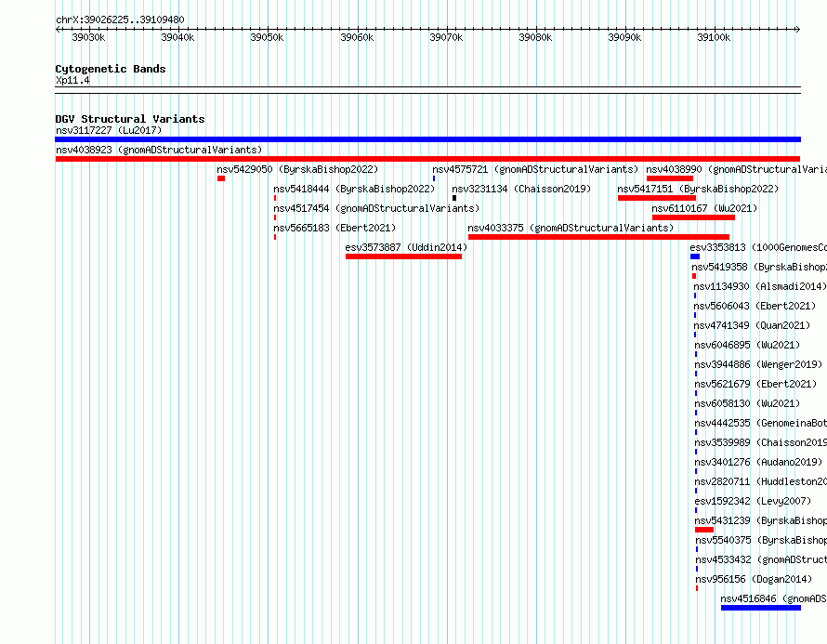Open nsv4516846 variant label
The height and width of the screenshot is (644, 827).
pos(774,598)
